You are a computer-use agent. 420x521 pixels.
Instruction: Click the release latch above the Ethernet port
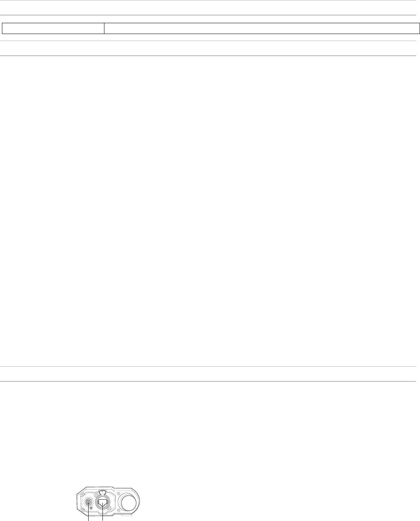pos(102,492)
